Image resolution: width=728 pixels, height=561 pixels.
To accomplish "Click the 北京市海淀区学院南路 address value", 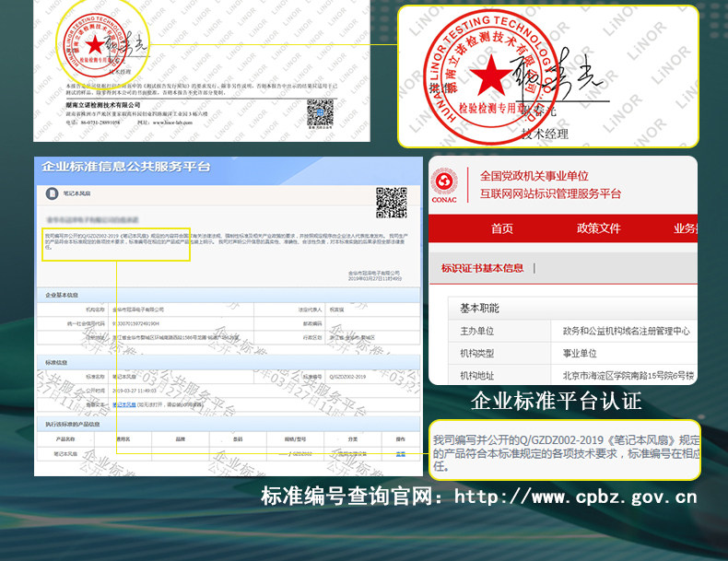I will [628, 376].
